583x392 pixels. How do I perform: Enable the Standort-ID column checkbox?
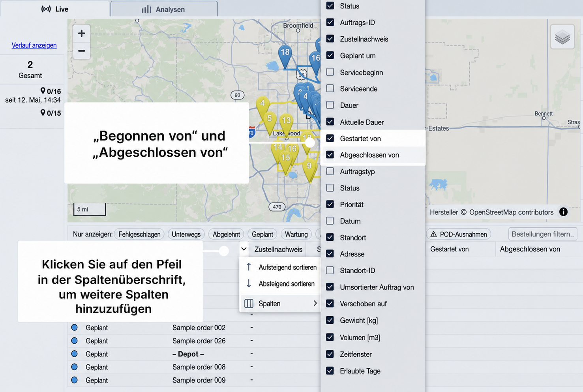(330, 270)
